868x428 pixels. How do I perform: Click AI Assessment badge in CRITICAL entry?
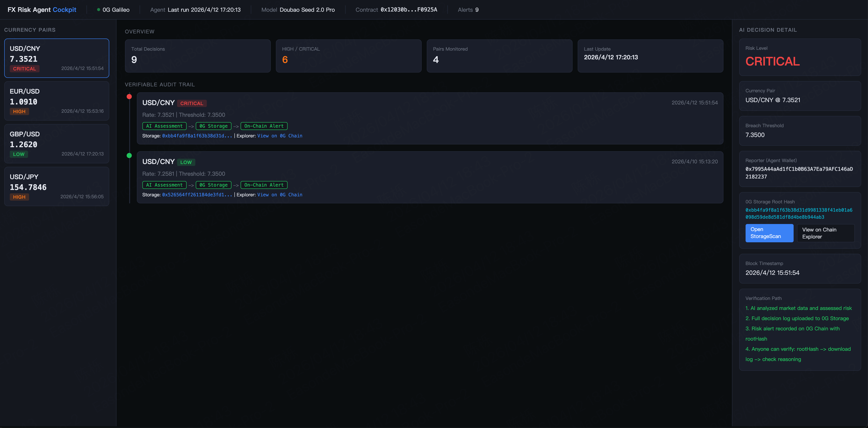(x=164, y=126)
